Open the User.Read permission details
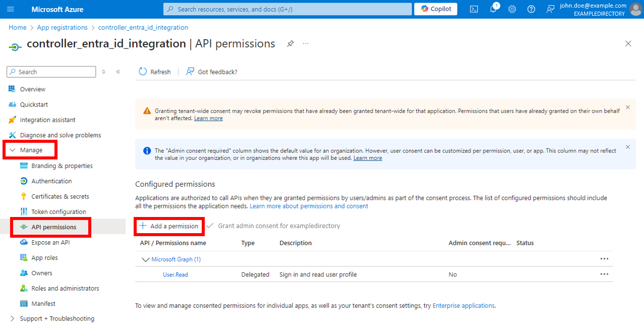 (175, 274)
